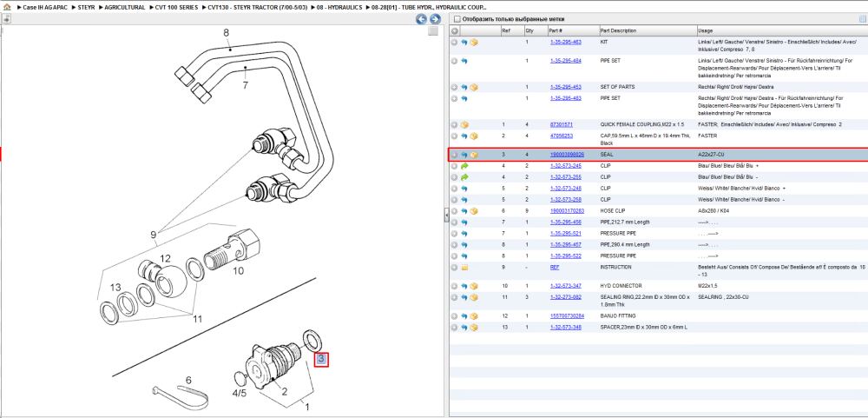Select callout 3 on the diagram
The image size is (868, 418).
[322, 359]
